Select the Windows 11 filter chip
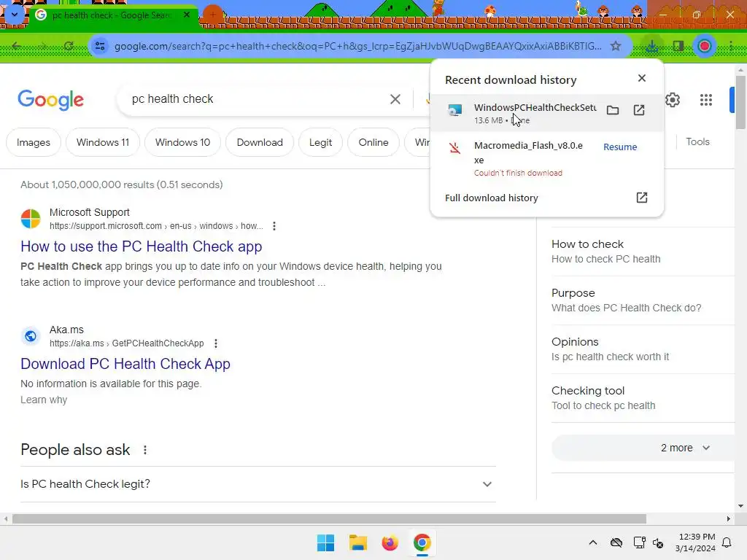This screenshot has height=560, width=747. (x=102, y=142)
